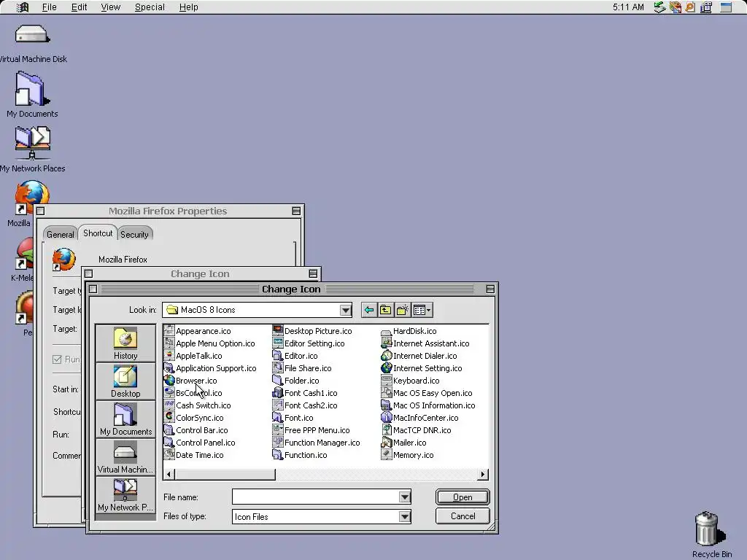Select Shortcut tab in Firefox Properties
The image size is (747, 560).
98,233
